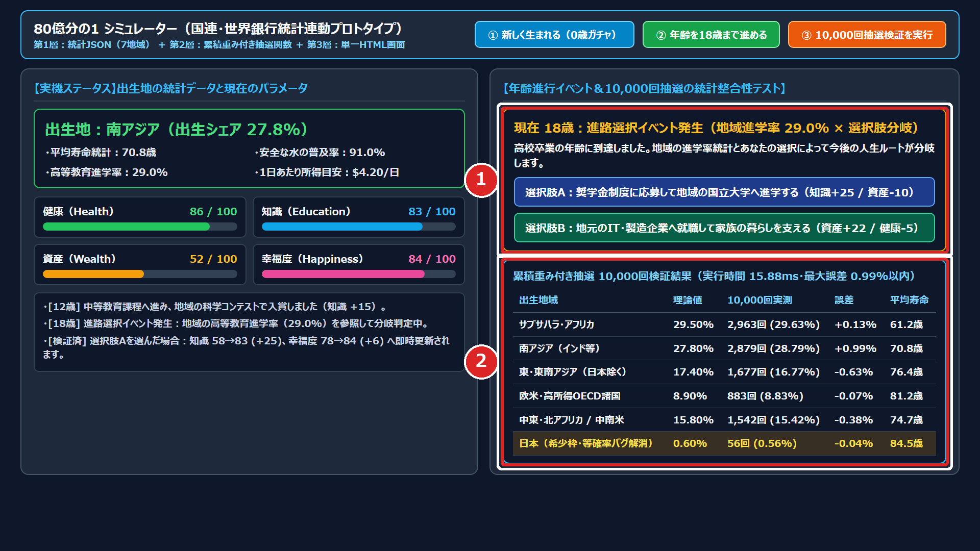Click the 第1層：統計JSON subtitle line
980x551 pixels.
click(219, 44)
